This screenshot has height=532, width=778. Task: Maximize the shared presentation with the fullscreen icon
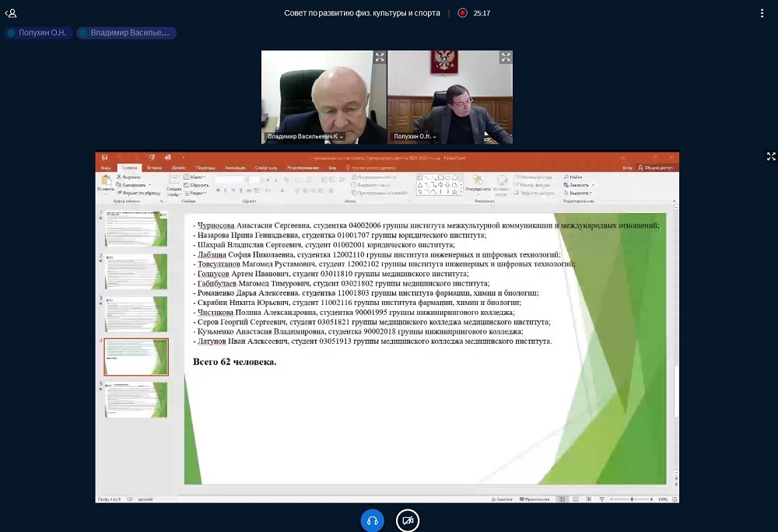pyautogui.click(x=771, y=156)
